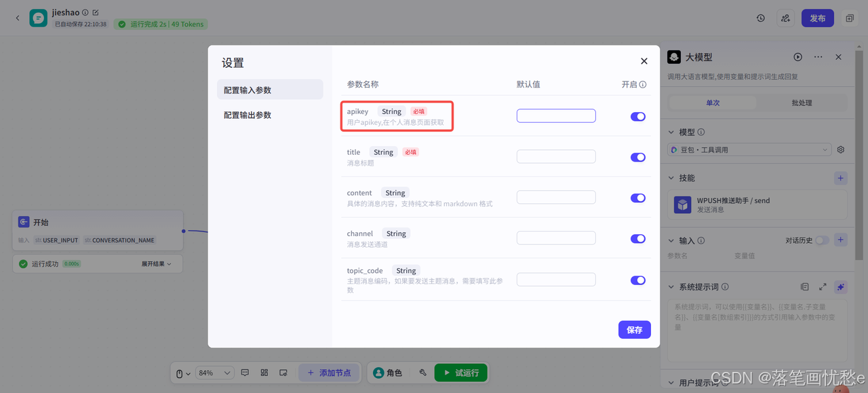Expand 展开结果 on the start node
The height and width of the screenshot is (393, 868).
[157, 264]
